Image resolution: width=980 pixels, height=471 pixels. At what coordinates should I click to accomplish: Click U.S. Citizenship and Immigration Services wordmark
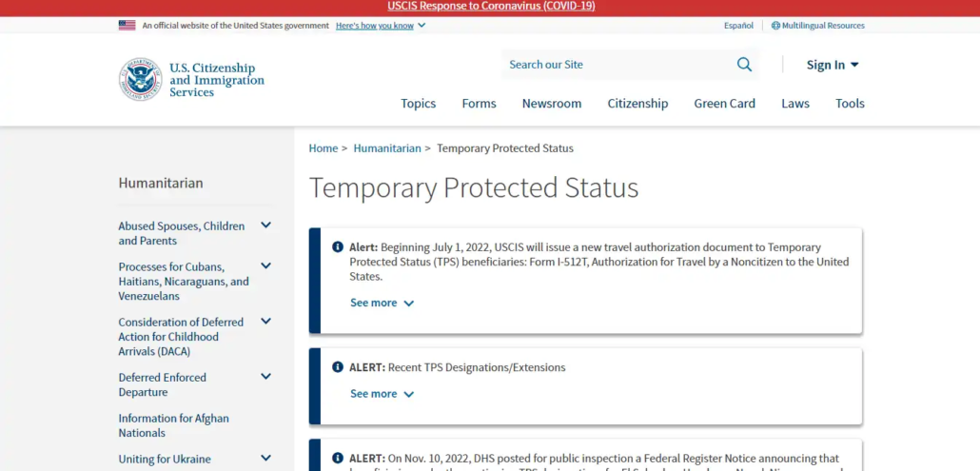click(217, 80)
